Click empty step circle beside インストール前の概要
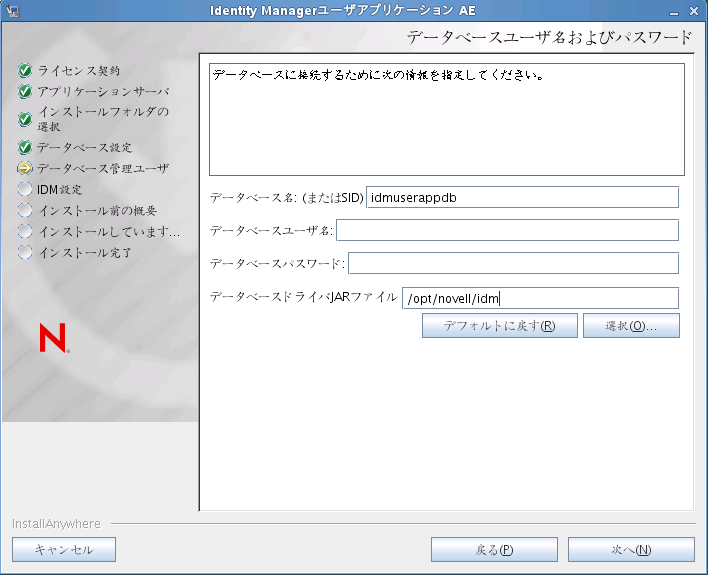The height and width of the screenshot is (575, 708). 25,210
